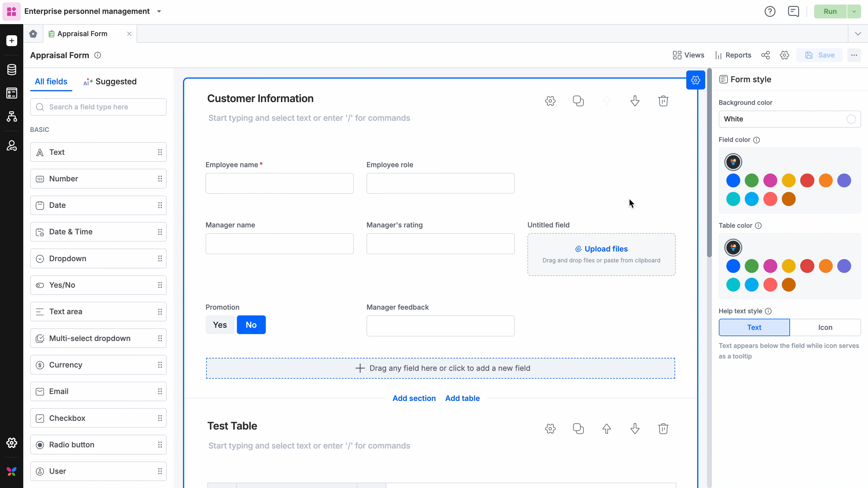Open the user access icon in sidebar
The width and height of the screenshot is (868, 488).
click(12, 145)
